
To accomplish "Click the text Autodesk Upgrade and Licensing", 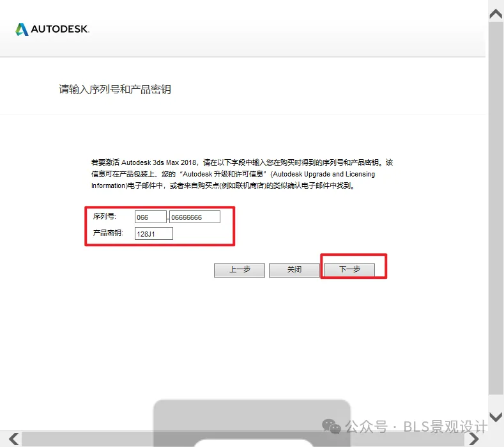I will (x=324, y=174).
